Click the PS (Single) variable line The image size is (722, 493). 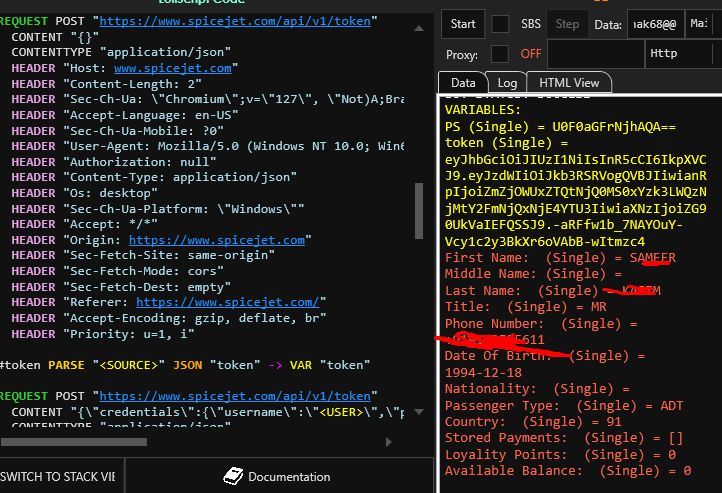click(560, 127)
